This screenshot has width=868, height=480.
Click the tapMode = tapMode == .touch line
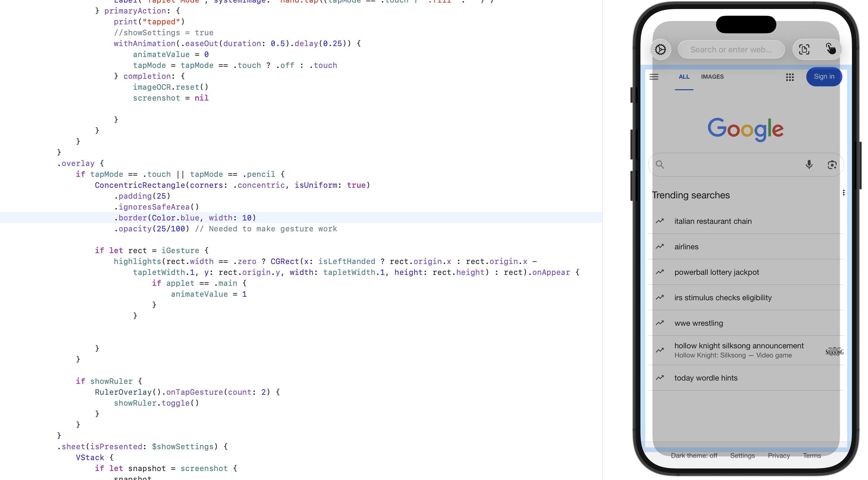[235, 65]
